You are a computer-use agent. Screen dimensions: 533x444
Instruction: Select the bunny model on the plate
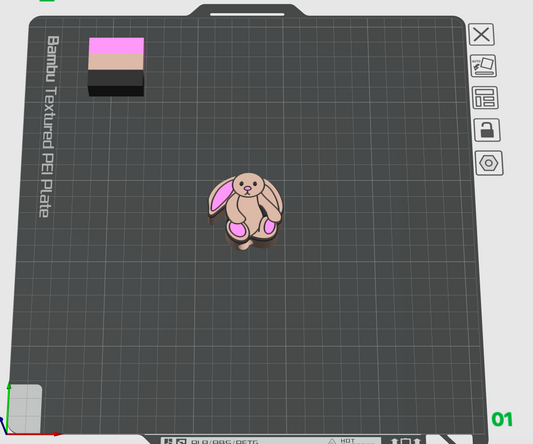click(245, 211)
